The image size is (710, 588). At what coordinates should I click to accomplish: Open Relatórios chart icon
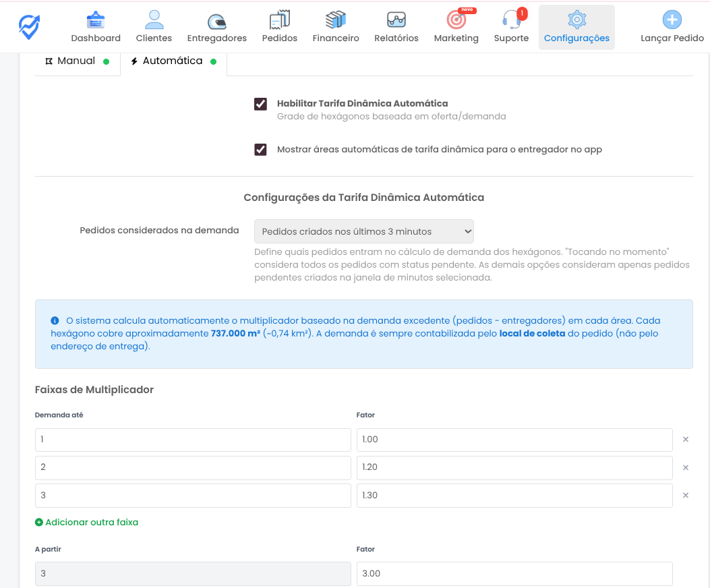pyautogui.click(x=396, y=20)
